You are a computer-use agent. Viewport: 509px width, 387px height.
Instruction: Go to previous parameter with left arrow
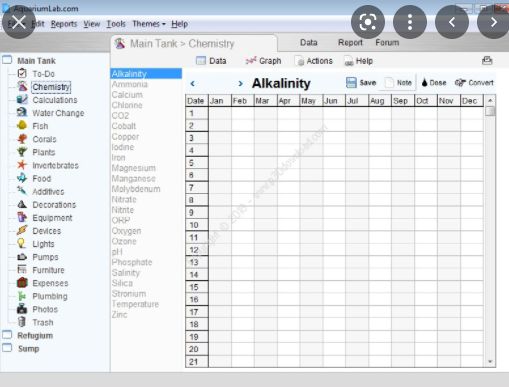[x=192, y=84]
